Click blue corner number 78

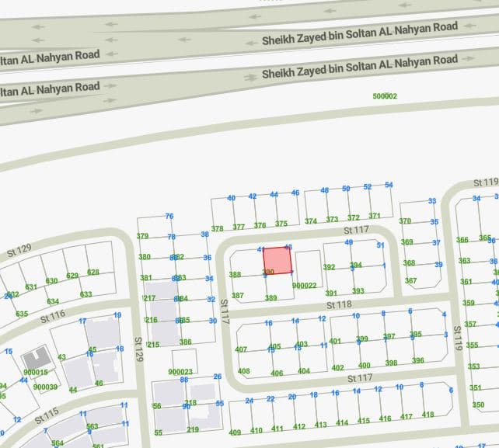click(x=171, y=237)
